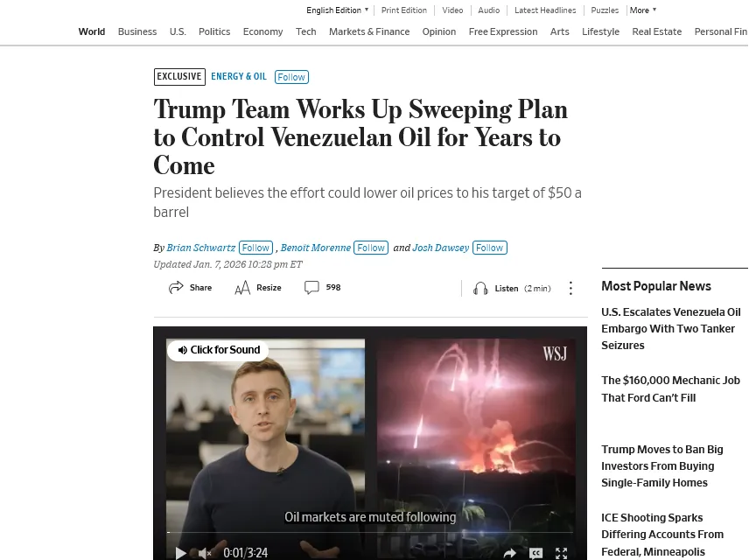Click the 'Click for Sound' button
The height and width of the screenshot is (560, 749).
pos(218,350)
